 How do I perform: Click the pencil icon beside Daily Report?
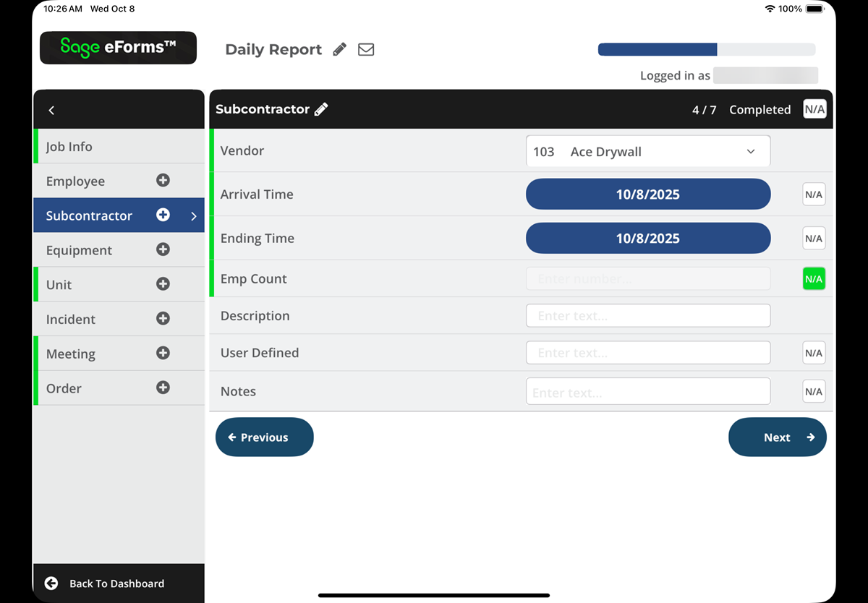click(339, 50)
